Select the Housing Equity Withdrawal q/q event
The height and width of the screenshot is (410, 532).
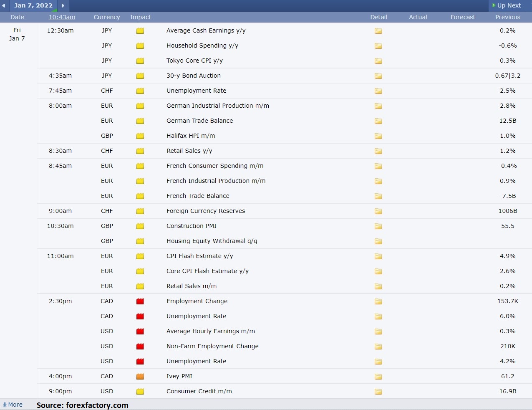(x=212, y=241)
